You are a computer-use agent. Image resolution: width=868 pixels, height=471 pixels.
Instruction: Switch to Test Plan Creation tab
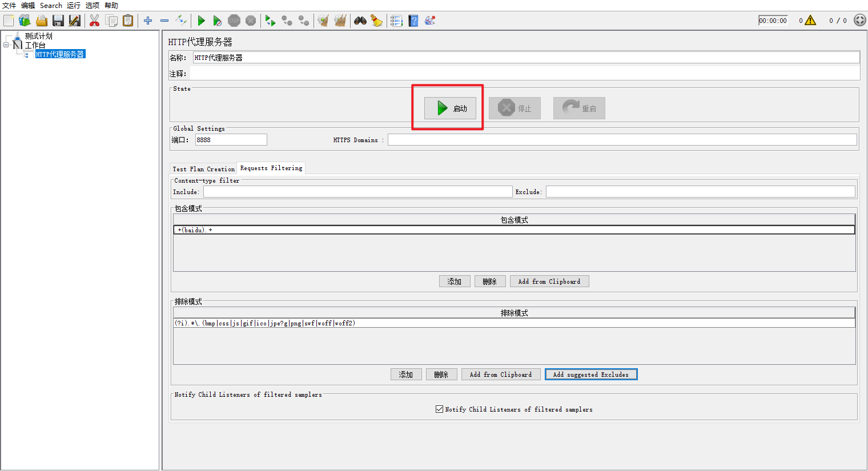tap(204, 169)
